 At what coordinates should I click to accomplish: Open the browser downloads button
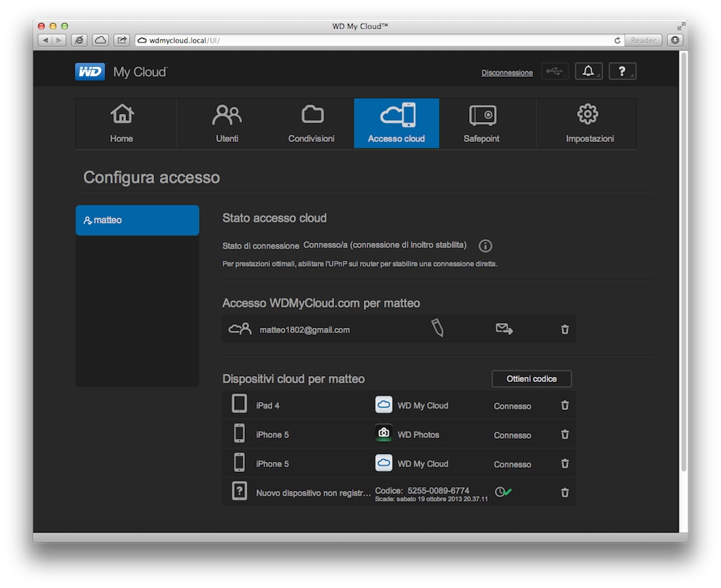tap(675, 40)
